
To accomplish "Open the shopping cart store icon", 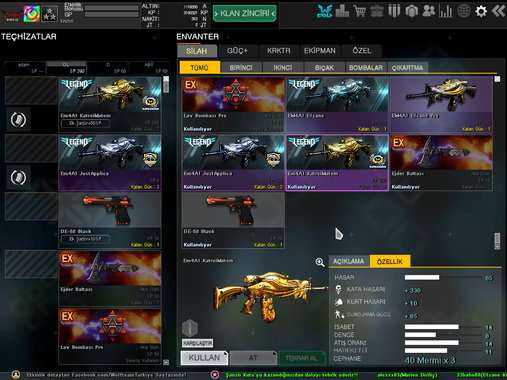I will click(360, 11).
